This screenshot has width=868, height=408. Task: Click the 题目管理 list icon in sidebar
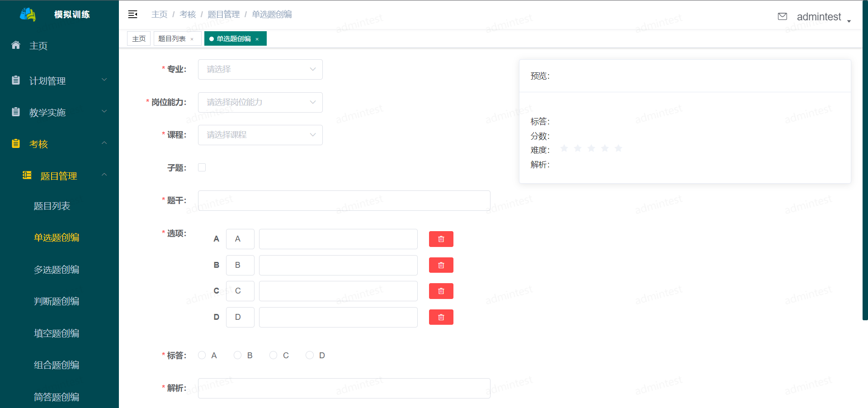tap(27, 176)
